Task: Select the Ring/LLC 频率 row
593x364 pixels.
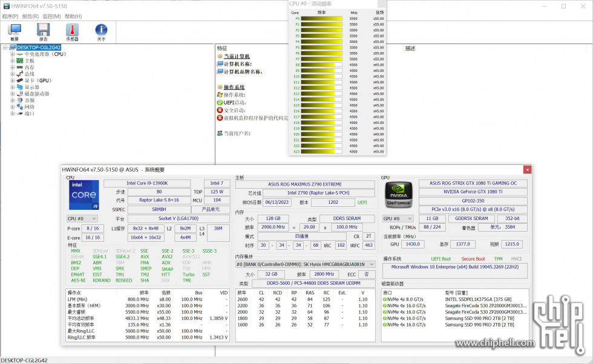Action: point(148,337)
